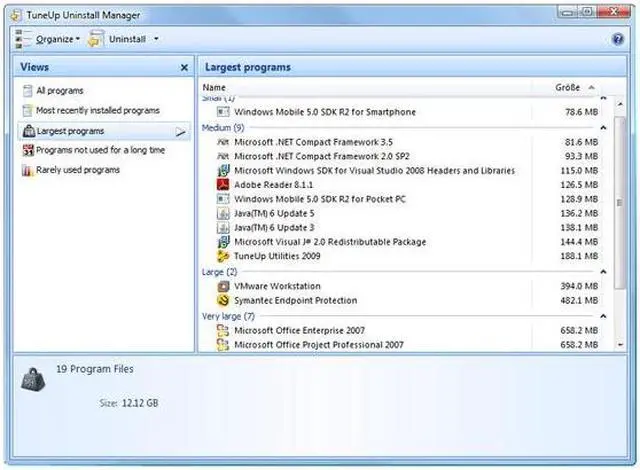Select Microsoft Windows SDK for Visual Studio 2008

click(374, 171)
